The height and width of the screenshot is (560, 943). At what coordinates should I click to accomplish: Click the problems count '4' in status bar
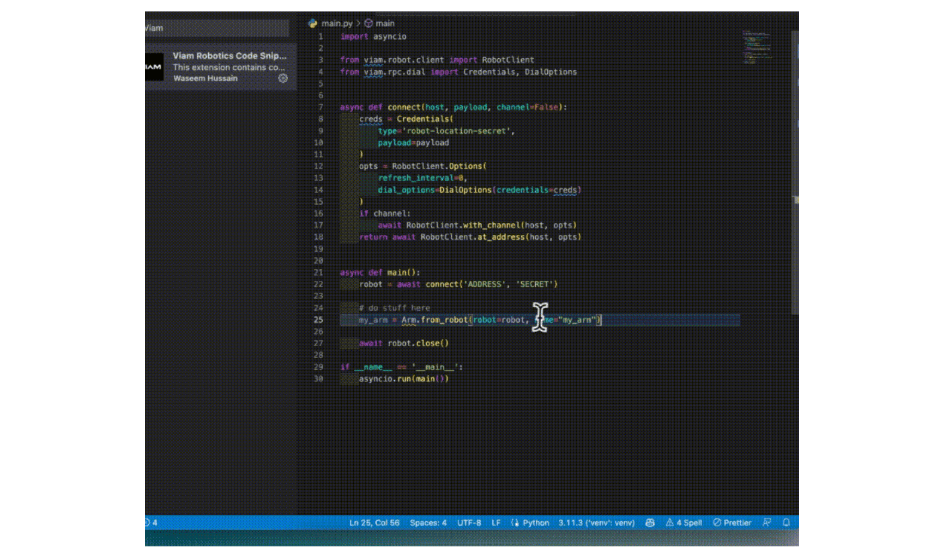(x=152, y=523)
